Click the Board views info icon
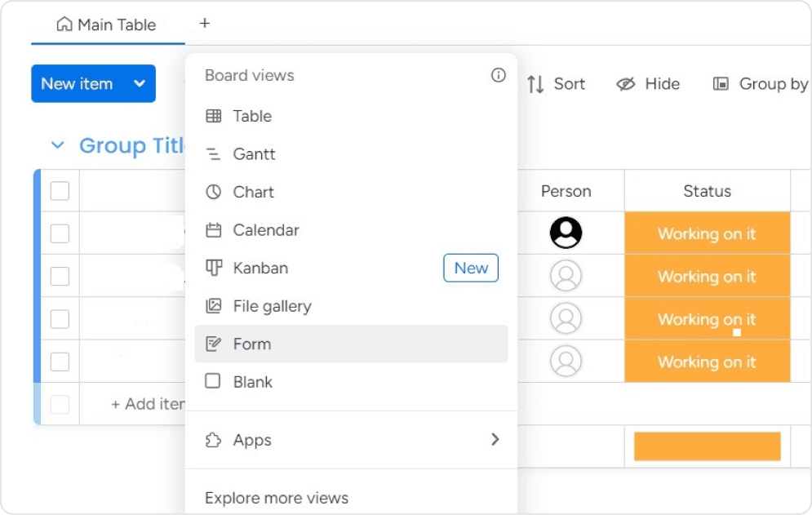 coord(498,74)
